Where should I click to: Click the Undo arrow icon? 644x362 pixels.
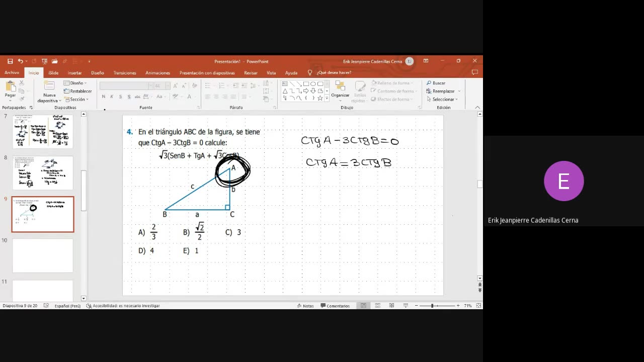20,61
